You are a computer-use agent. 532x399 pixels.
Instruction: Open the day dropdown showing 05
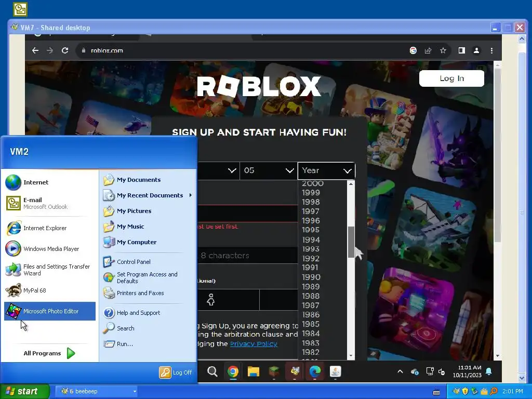click(x=269, y=170)
